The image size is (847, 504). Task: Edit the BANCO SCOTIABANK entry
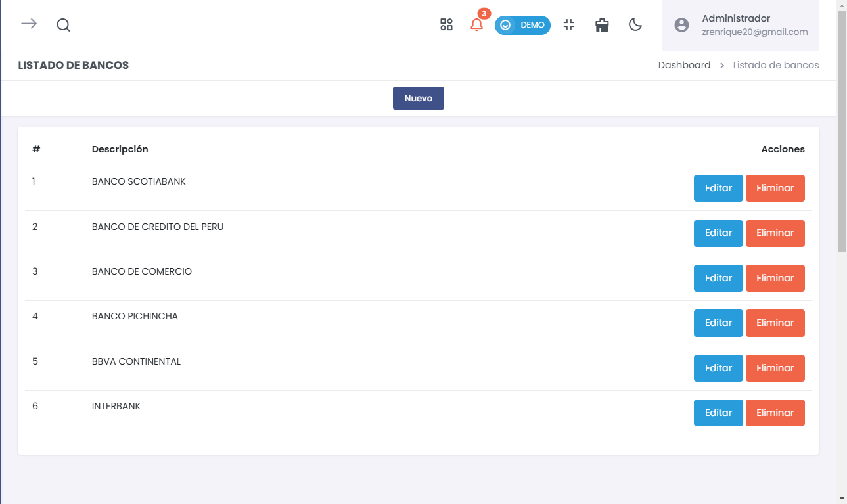click(718, 188)
